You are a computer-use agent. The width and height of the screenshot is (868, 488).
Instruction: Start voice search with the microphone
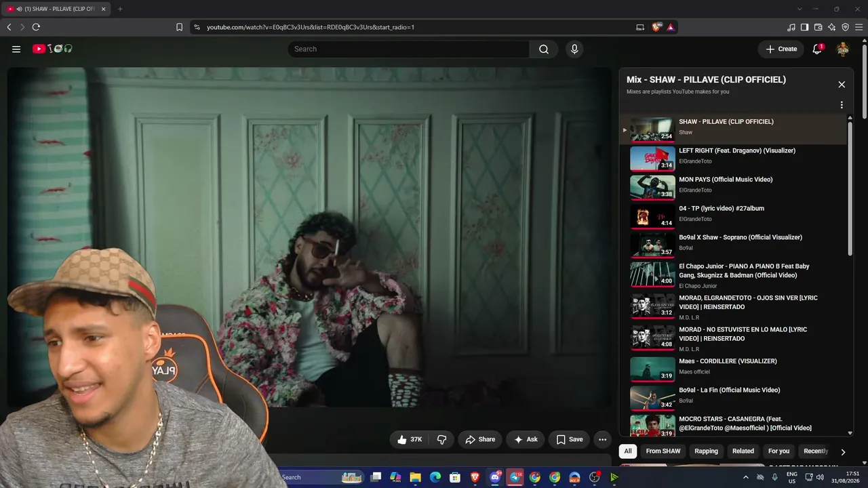574,49
